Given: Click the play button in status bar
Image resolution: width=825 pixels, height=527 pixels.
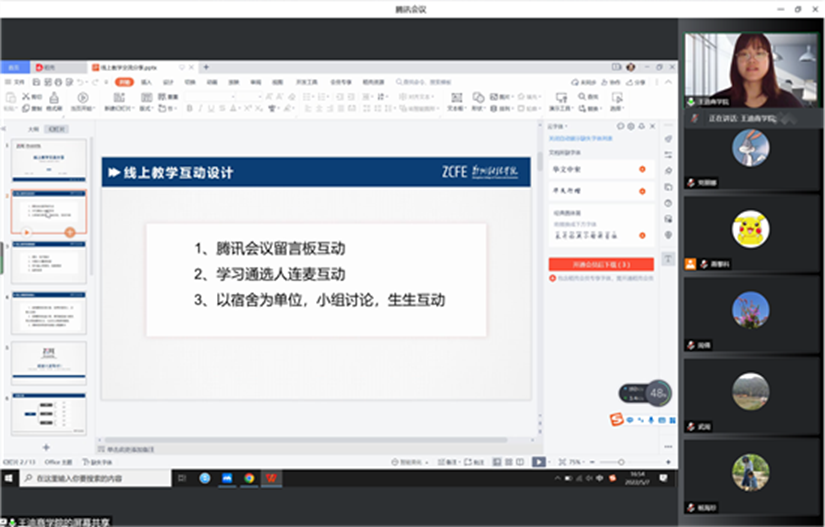Looking at the screenshot, I should (538, 462).
